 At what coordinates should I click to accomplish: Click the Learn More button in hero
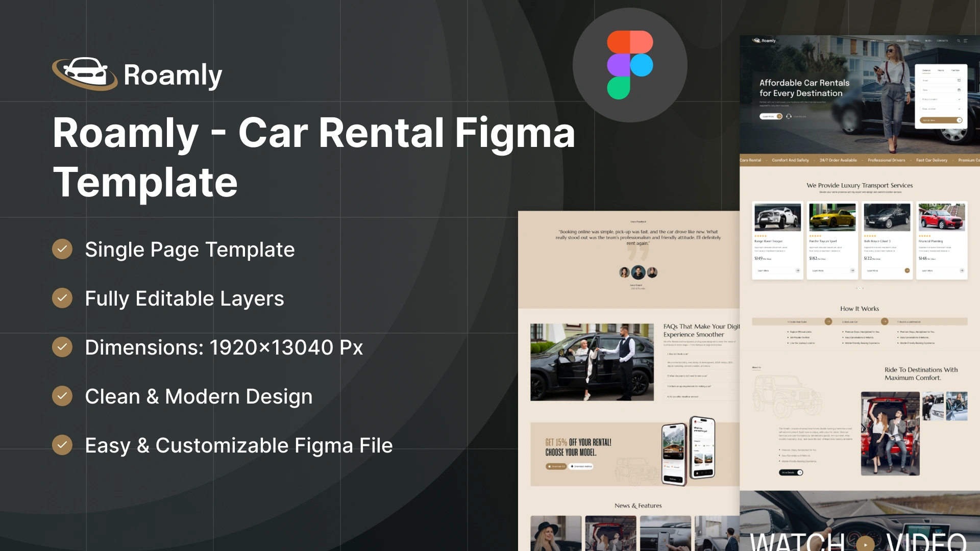(771, 116)
